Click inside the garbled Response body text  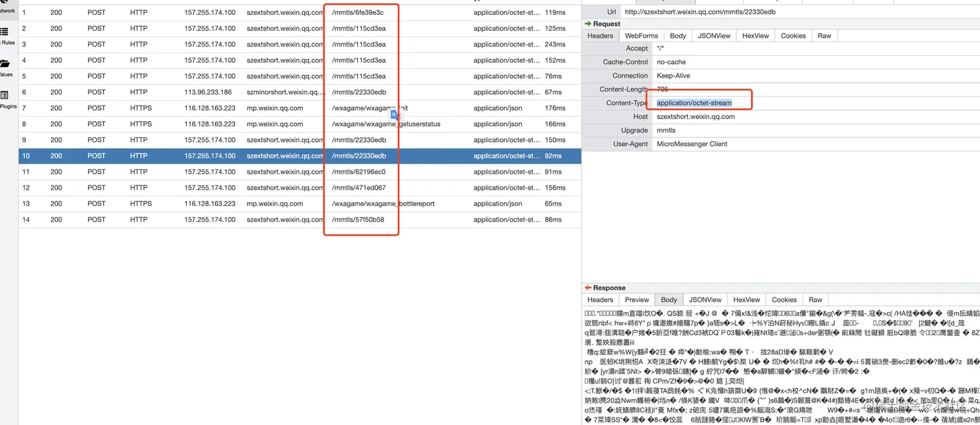tap(781, 367)
